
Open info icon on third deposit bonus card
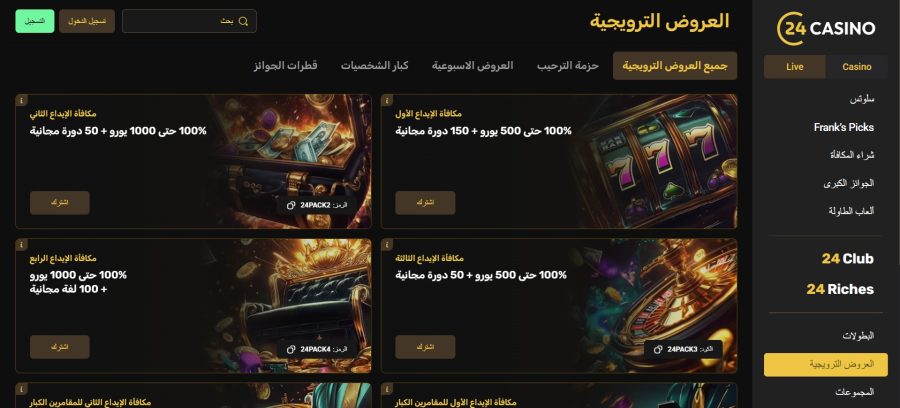(x=387, y=244)
